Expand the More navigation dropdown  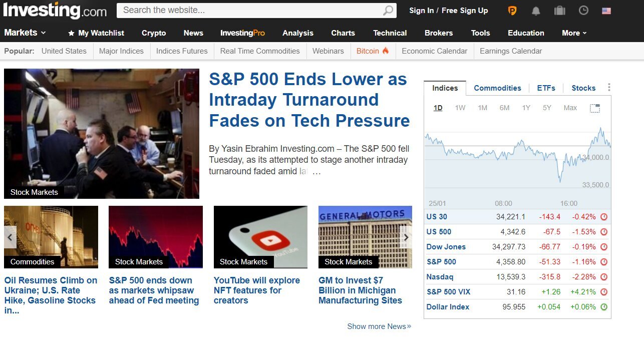(573, 33)
